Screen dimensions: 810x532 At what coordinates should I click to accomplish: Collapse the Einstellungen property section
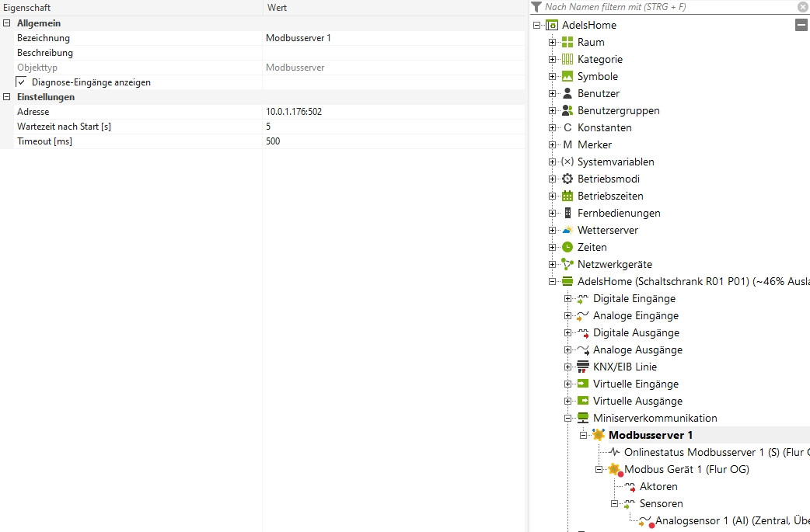coord(7,97)
